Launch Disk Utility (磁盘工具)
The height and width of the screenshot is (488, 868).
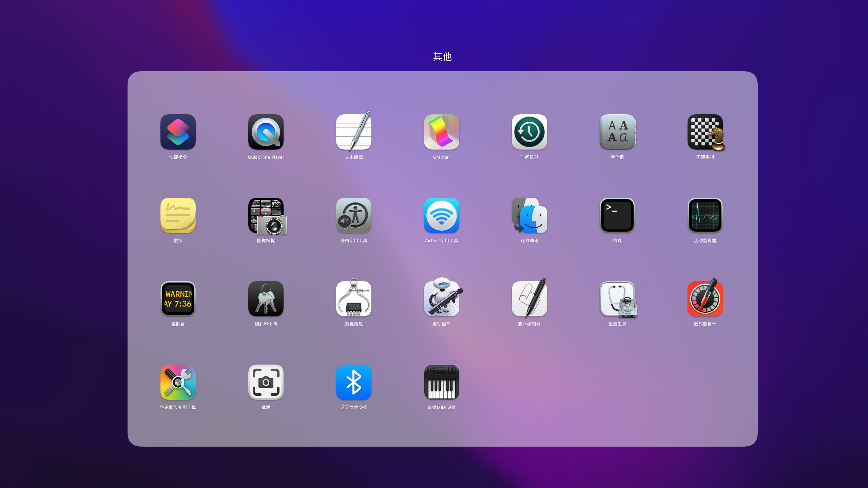(x=617, y=299)
